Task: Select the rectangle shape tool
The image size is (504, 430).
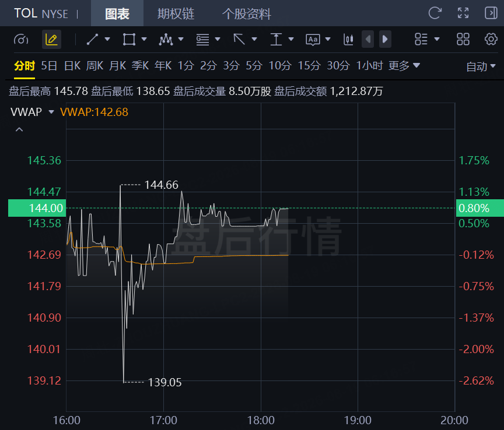Action: (x=129, y=40)
